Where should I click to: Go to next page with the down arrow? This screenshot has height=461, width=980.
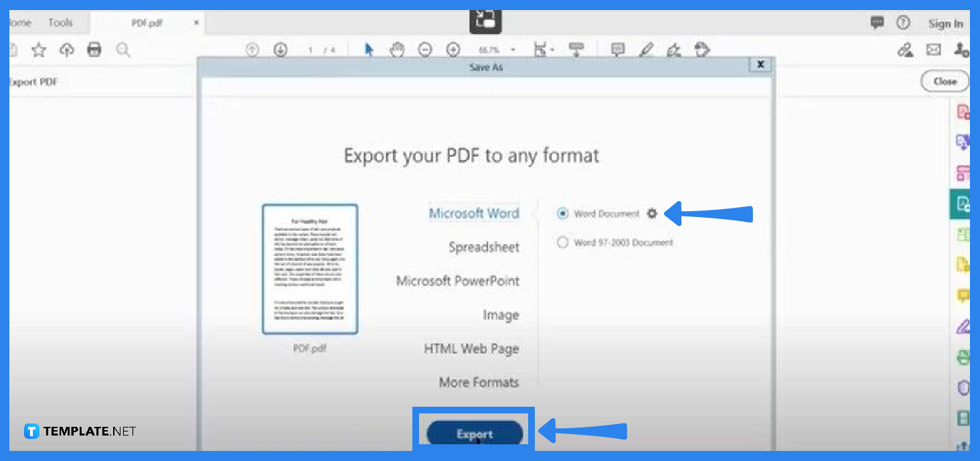tap(279, 49)
